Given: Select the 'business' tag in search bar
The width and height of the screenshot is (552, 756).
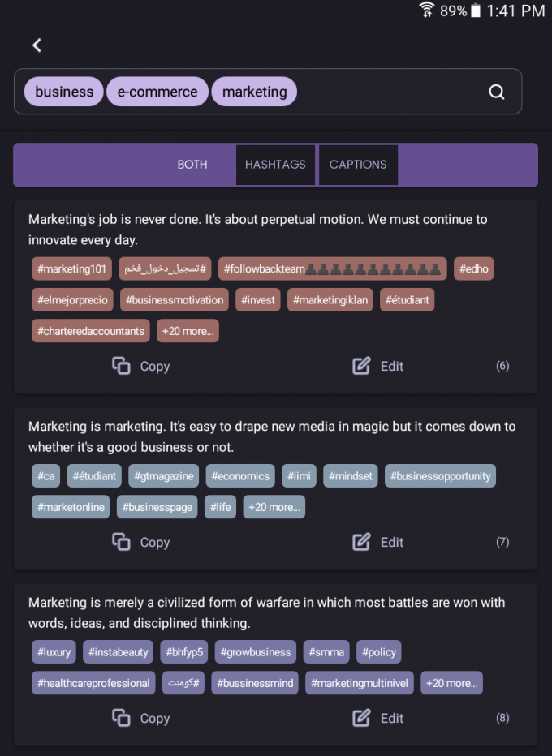Looking at the screenshot, I should (x=63, y=92).
